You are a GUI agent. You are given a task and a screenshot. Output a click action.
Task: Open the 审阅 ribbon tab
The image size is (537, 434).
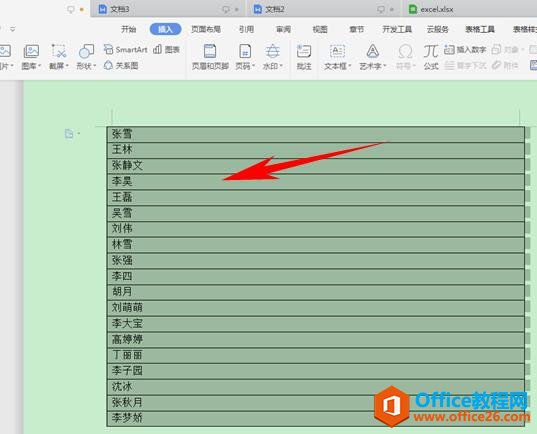click(x=283, y=29)
